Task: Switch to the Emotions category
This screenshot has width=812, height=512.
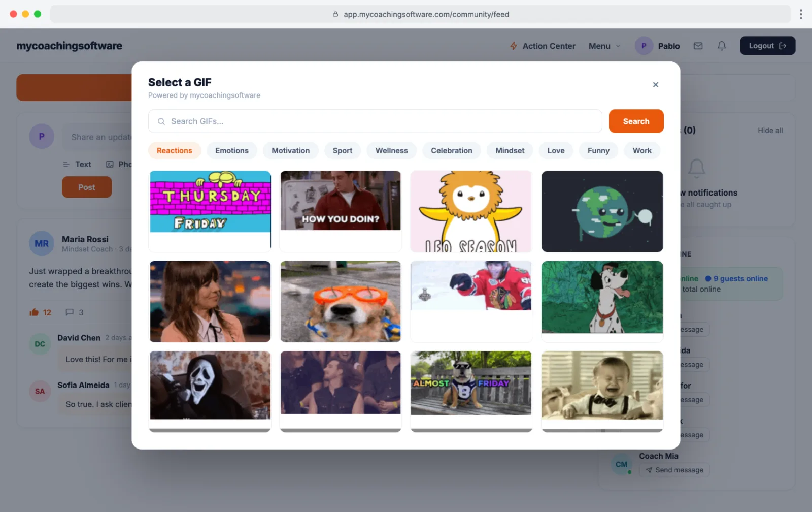Action: (x=232, y=151)
